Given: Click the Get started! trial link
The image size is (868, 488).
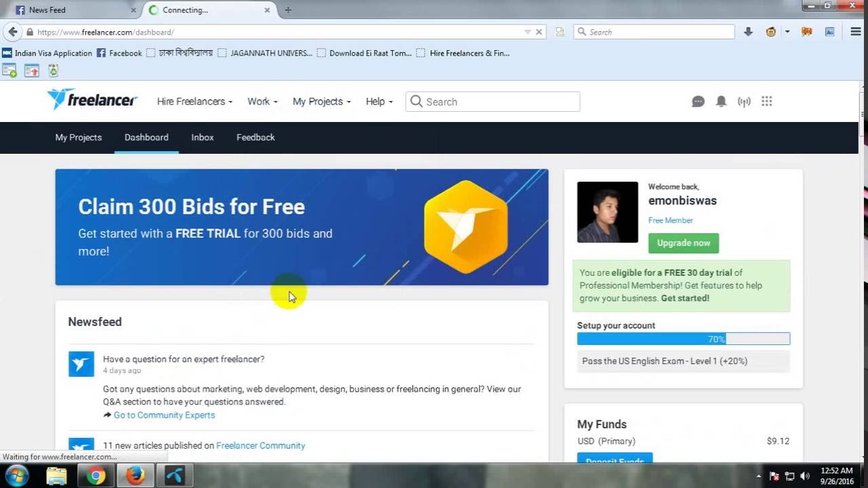Looking at the screenshot, I should [685, 298].
